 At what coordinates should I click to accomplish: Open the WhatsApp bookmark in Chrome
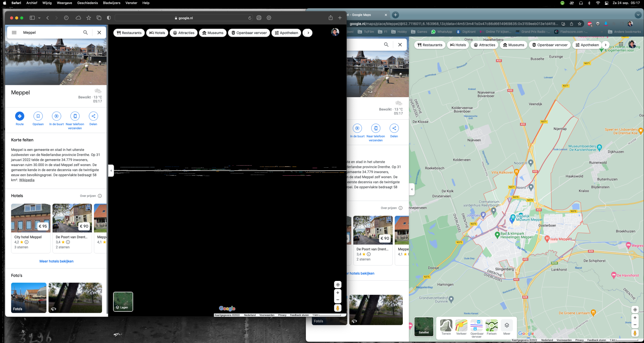(442, 32)
